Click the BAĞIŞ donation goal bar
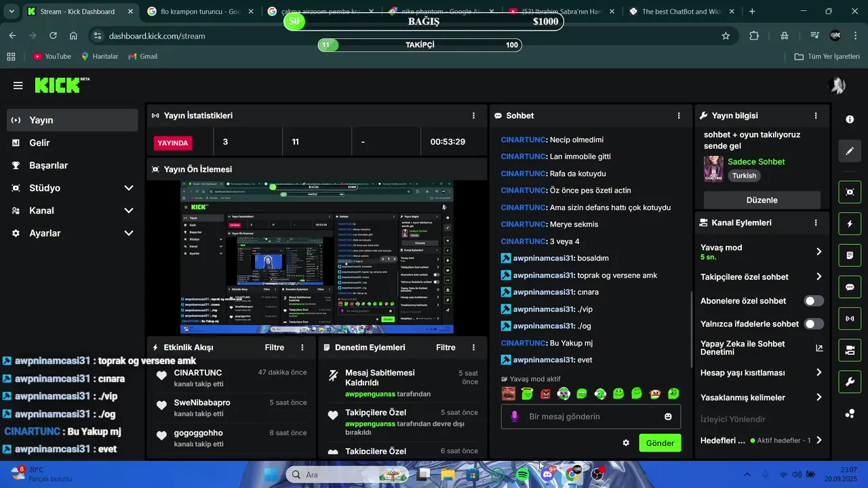Viewport: 868px width, 488px height. pyautogui.click(x=424, y=21)
